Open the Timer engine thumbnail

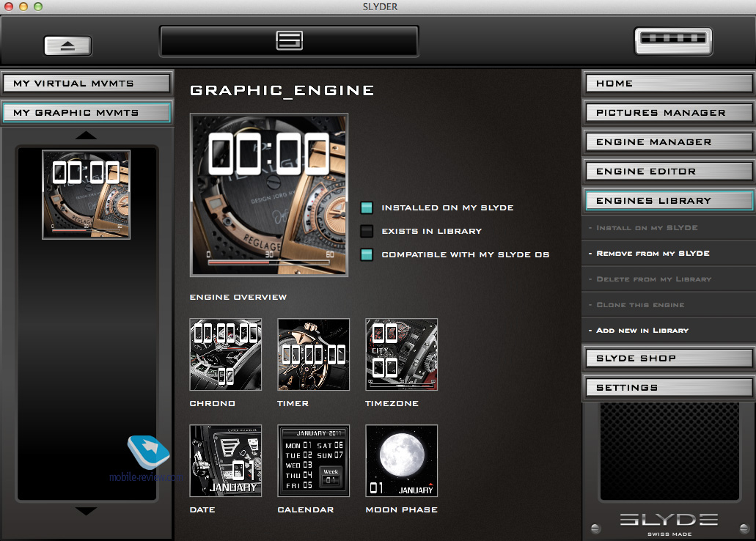tap(313, 354)
